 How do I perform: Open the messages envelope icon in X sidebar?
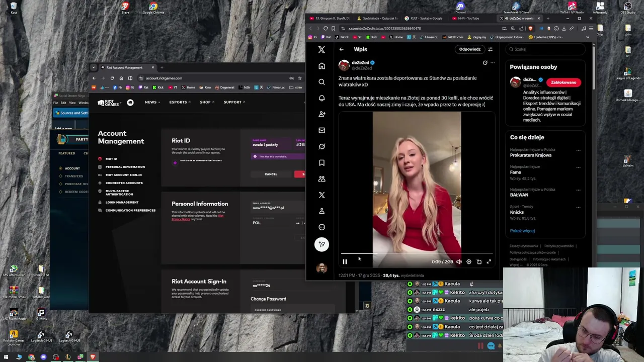click(321, 130)
